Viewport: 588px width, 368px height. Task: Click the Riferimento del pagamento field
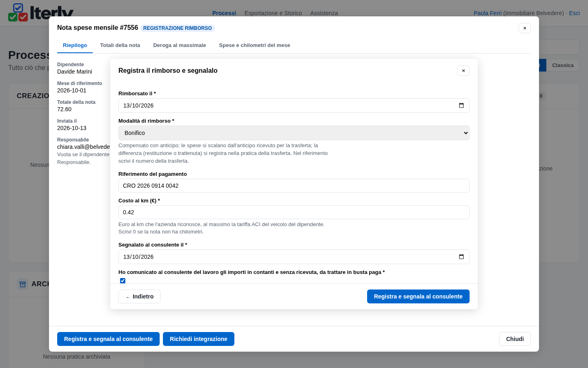(x=294, y=186)
